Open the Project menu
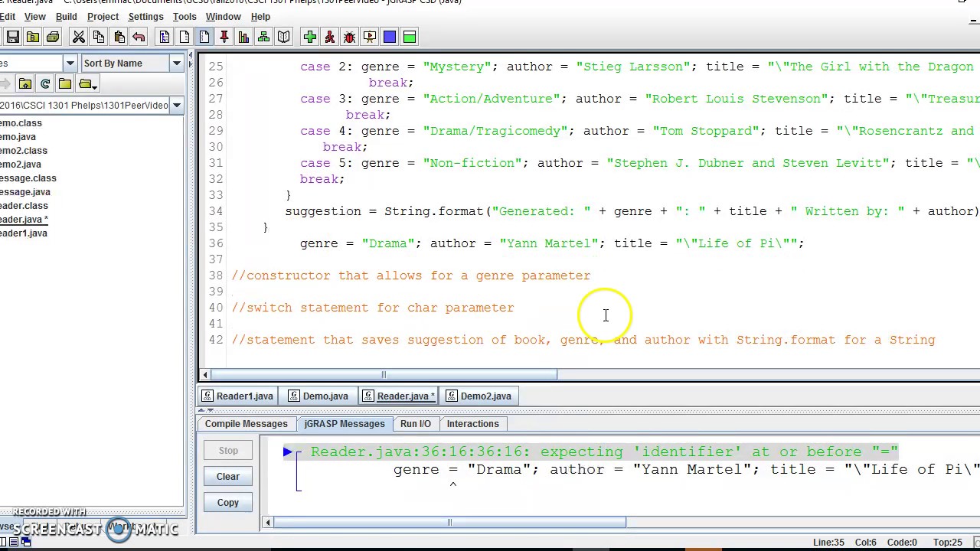 tap(103, 16)
